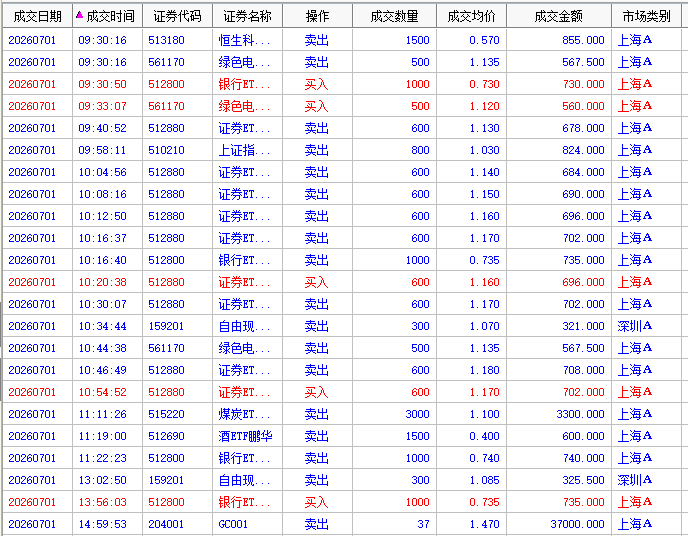Select time 10:30:07 row

[x=102, y=304]
